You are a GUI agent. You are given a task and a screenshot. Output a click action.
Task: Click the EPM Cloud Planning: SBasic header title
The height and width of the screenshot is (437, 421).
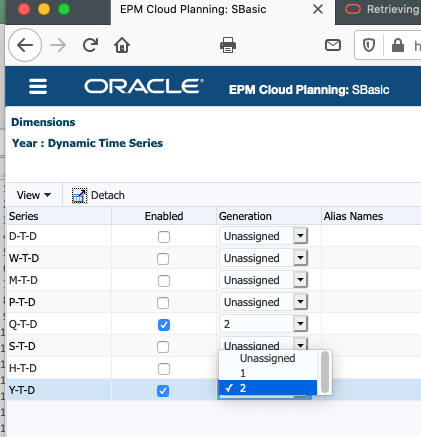pos(309,90)
